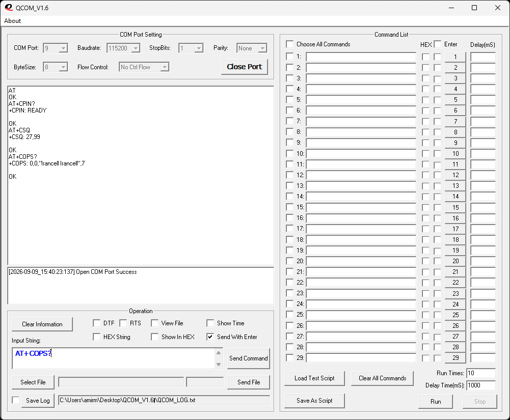Viewport: 510px width, 420px height.
Task: Click the QCOM app icon in title bar
Action: tap(9, 8)
